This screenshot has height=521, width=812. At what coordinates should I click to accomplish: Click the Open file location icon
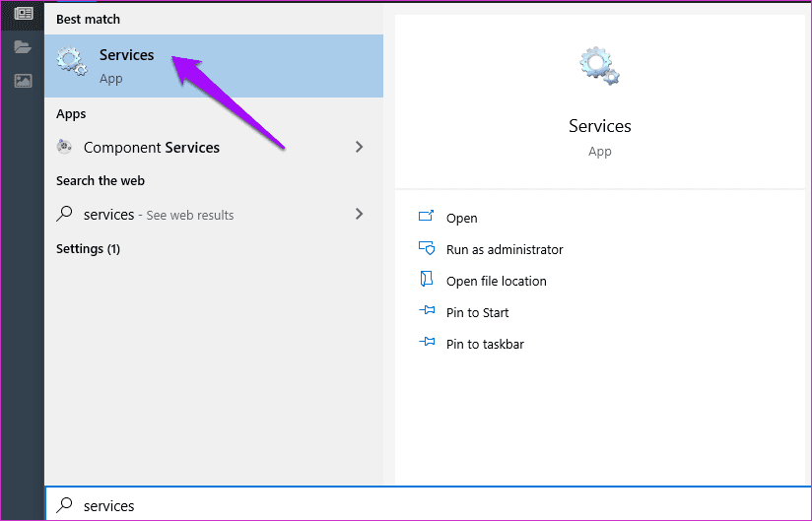[426, 279]
